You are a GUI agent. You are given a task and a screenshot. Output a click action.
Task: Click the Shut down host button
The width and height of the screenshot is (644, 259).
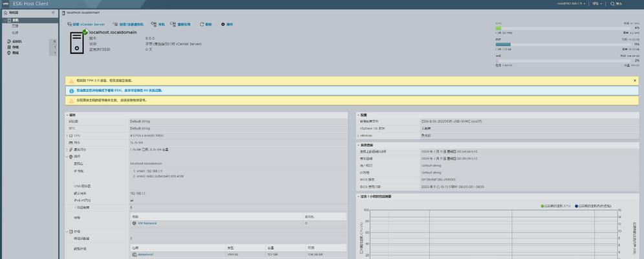(158, 25)
